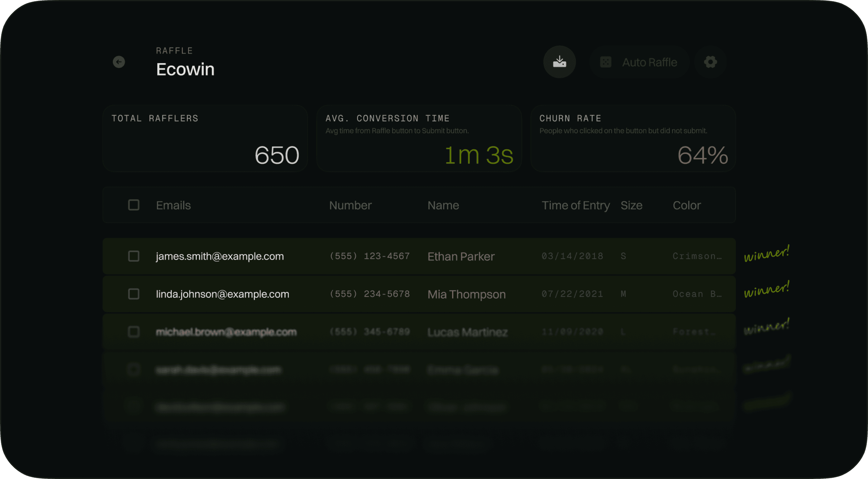Select the michael.brown@example.com row checkbox
868x479 pixels.
point(133,332)
